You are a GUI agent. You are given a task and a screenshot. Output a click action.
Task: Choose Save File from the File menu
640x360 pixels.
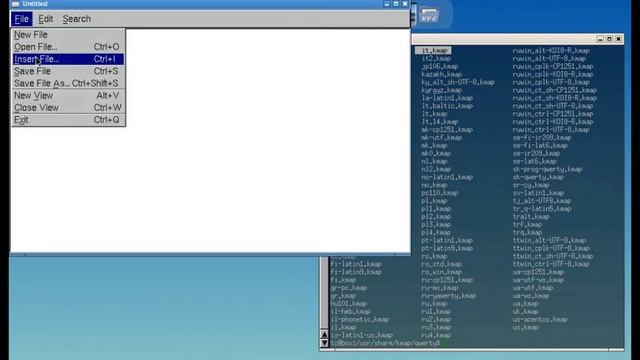tap(68, 71)
